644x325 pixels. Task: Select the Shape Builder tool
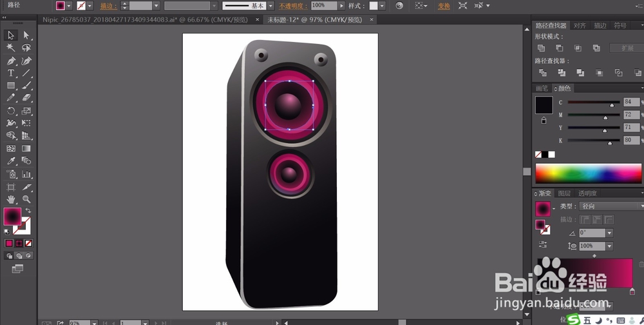click(x=11, y=135)
